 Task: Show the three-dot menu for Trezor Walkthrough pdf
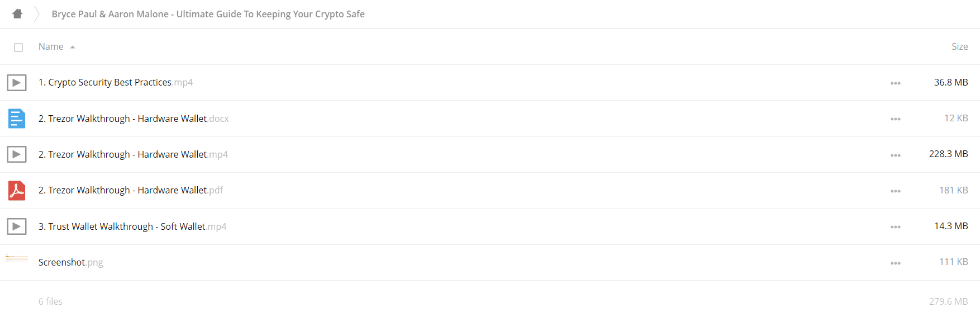pos(895,191)
